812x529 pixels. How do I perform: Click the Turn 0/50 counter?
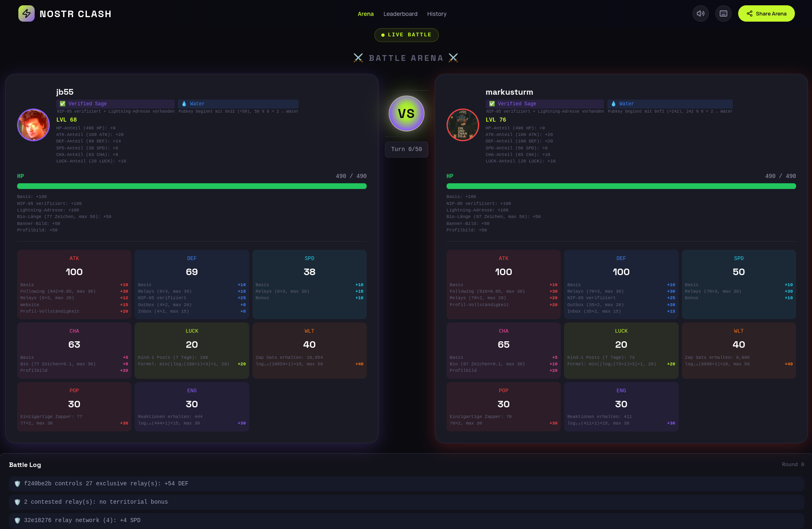click(x=406, y=149)
